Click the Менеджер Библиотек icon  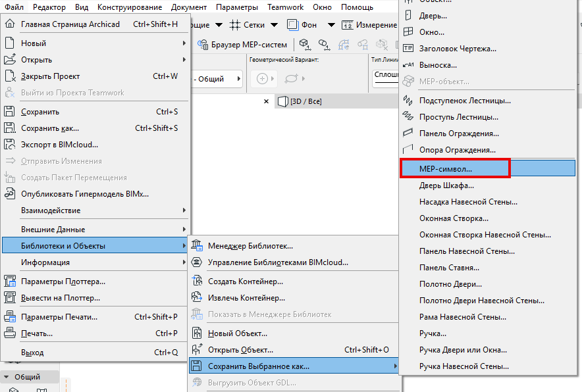tap(197, 245)
